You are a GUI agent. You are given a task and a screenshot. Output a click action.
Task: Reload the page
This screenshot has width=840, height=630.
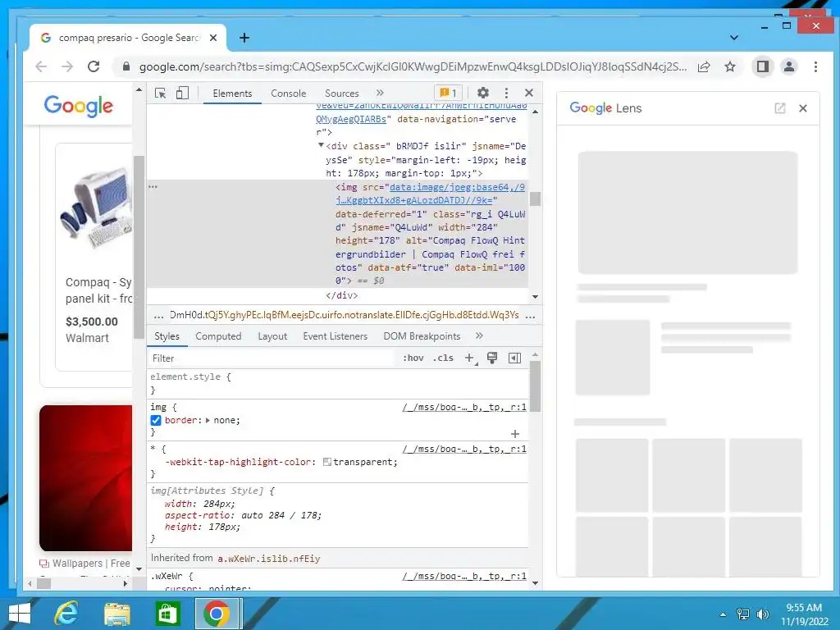[x=94, y=66]
